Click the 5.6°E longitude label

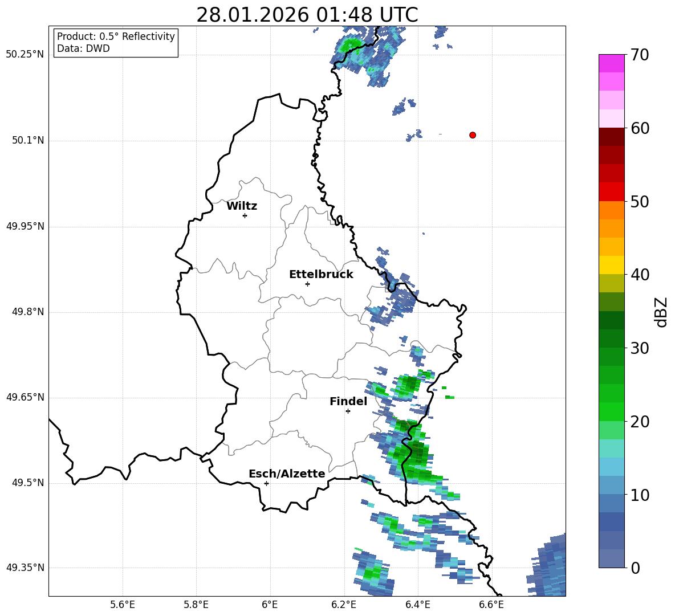(x=123, y=605)
